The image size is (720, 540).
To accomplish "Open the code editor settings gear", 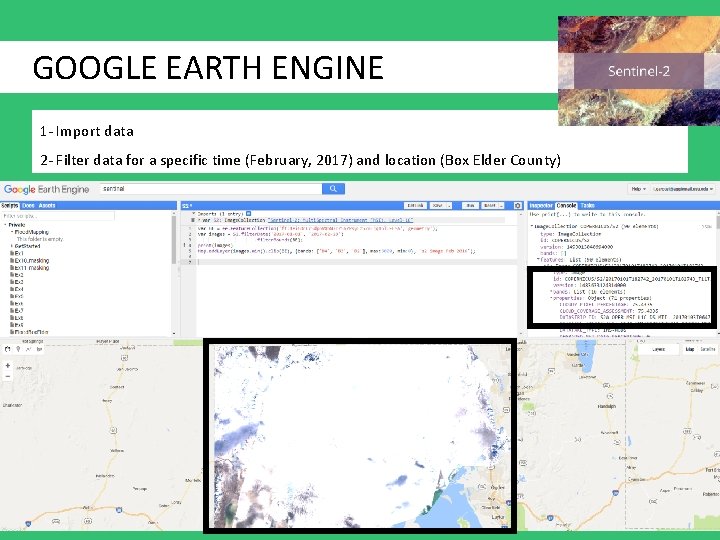I will (x=518, y=206).
